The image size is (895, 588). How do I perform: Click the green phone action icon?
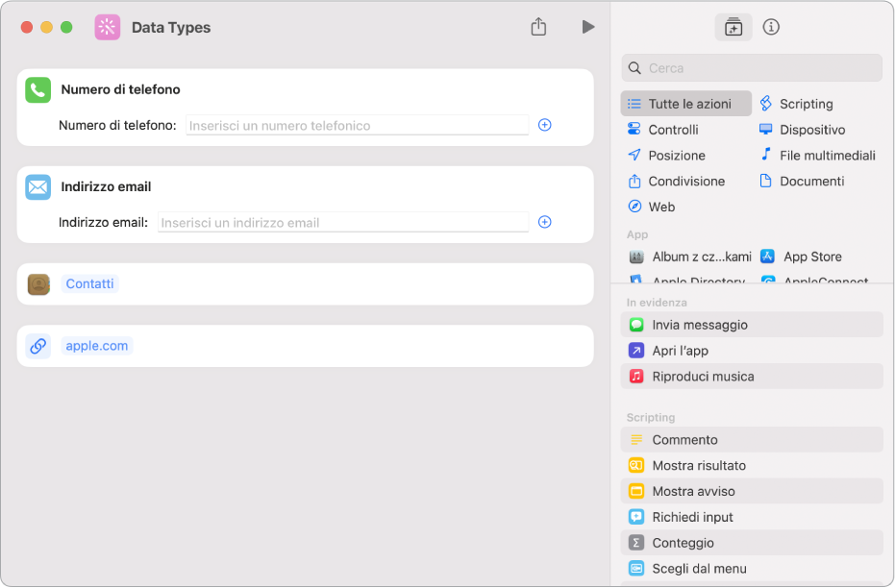(38, 90)
